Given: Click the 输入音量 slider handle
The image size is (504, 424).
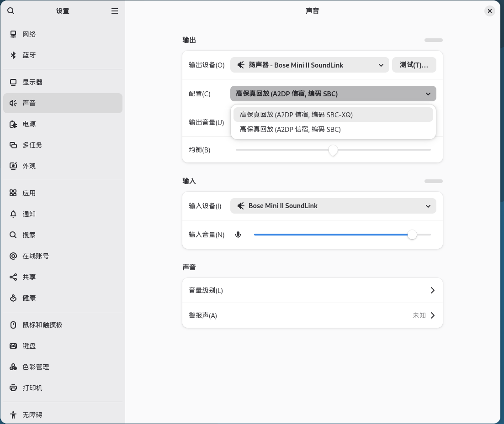Looking at the screenshot, I should tap(412, 235).
